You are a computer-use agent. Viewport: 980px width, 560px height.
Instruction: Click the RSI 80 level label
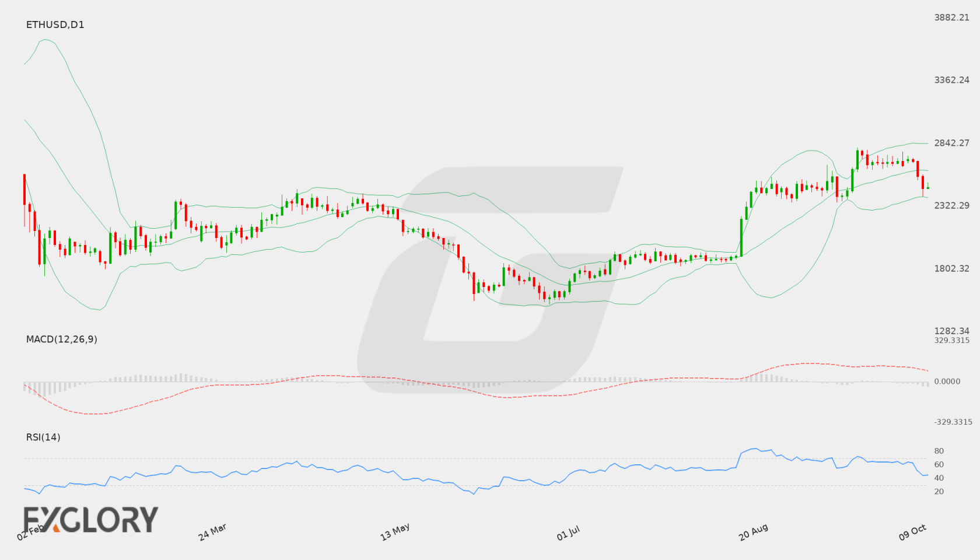(x=939, y=451)
